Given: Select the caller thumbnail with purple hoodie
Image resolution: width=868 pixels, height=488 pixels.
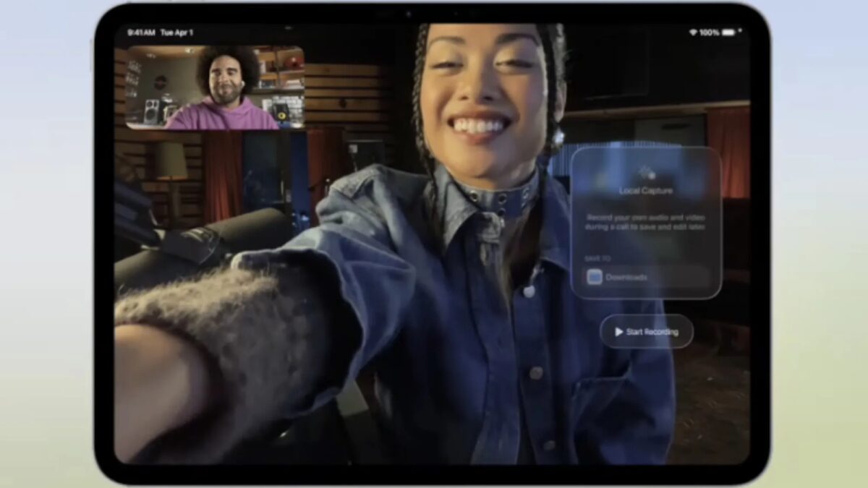Looking at the screenshot, I should 214,87.
